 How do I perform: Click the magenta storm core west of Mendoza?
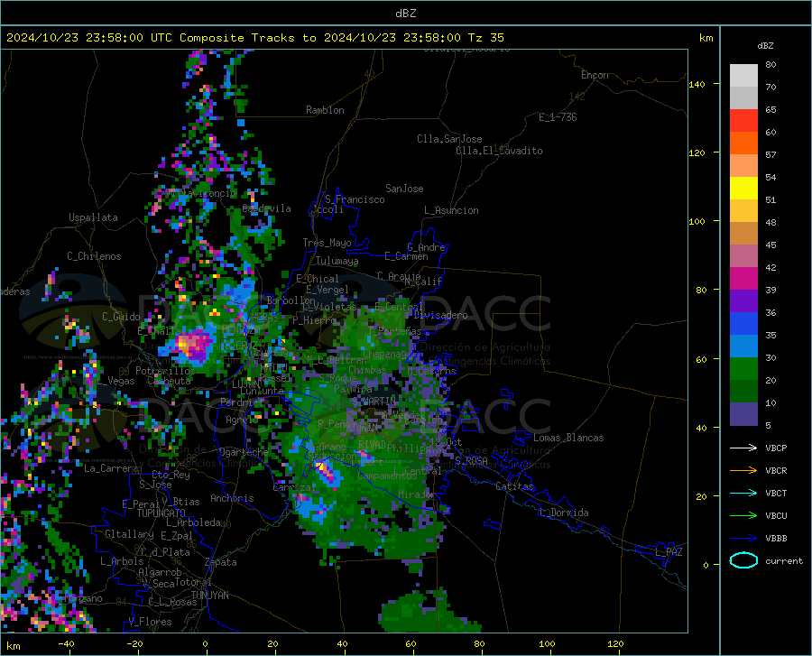point(190,346)
